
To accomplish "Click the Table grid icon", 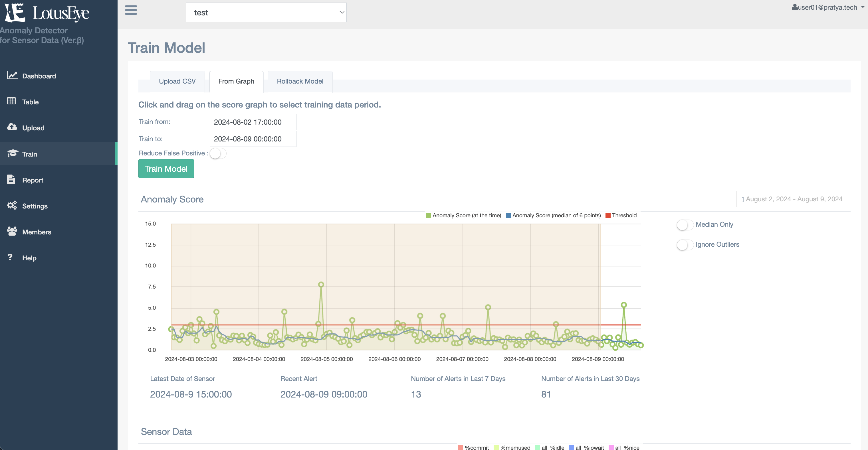I will pyautogui.click(x=11, y=101).
